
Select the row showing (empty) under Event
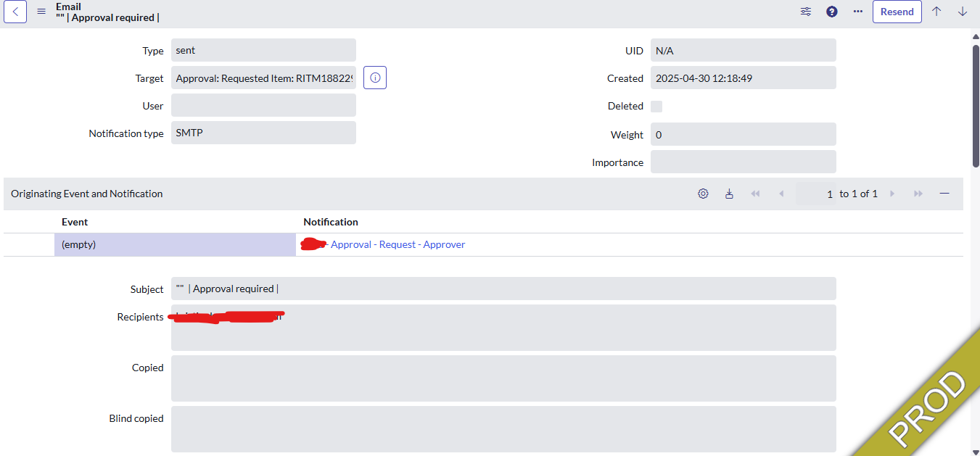click(174, 244)
